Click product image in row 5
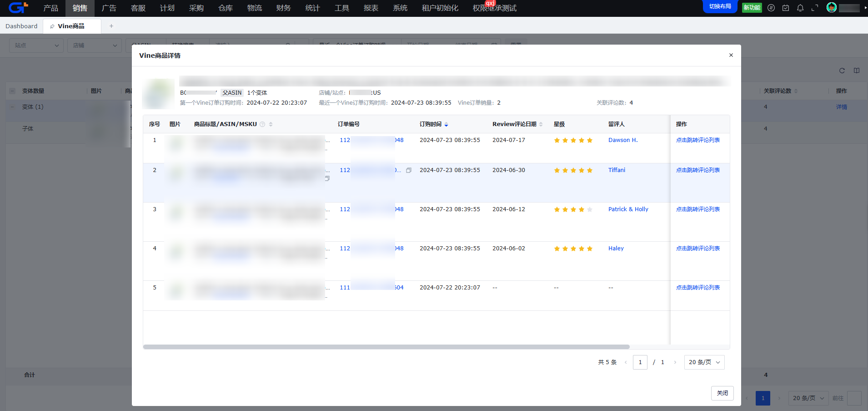 pos(176,291)
